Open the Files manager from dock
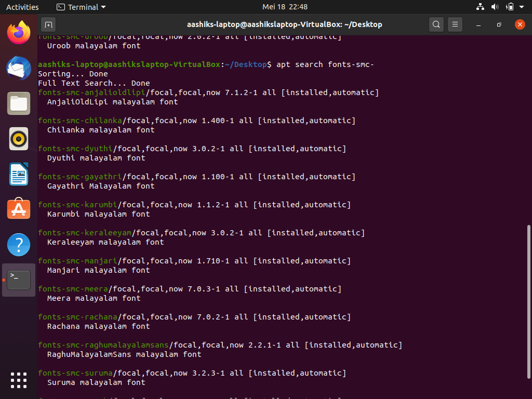Viewport: 532px width, 399px height. pyautogui.click(x=19, y=103)
